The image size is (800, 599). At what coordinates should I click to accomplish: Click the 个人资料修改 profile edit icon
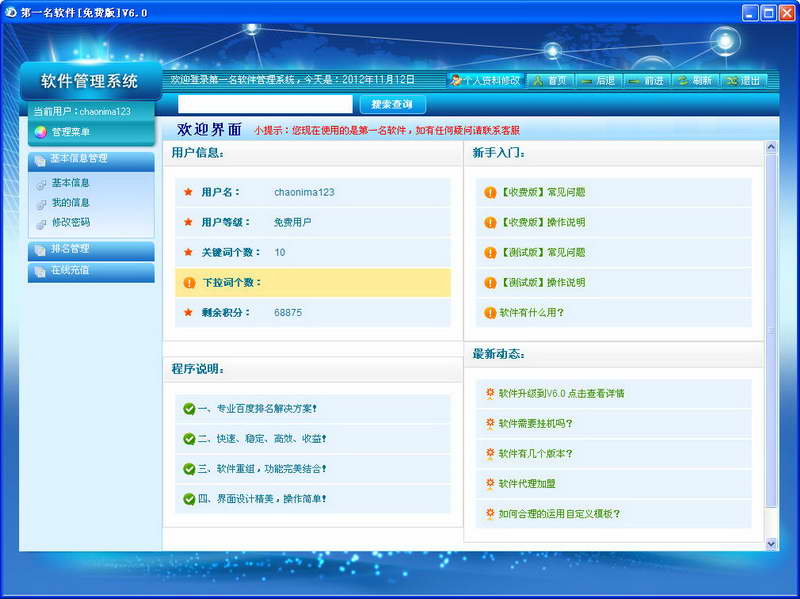point(454,80)
